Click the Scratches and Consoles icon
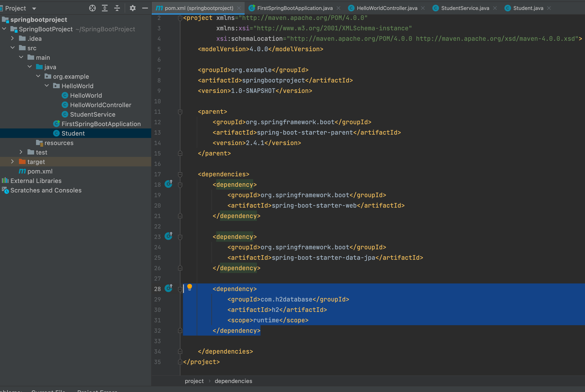Viewport: 585px width, 392px height. coord(5,190)
